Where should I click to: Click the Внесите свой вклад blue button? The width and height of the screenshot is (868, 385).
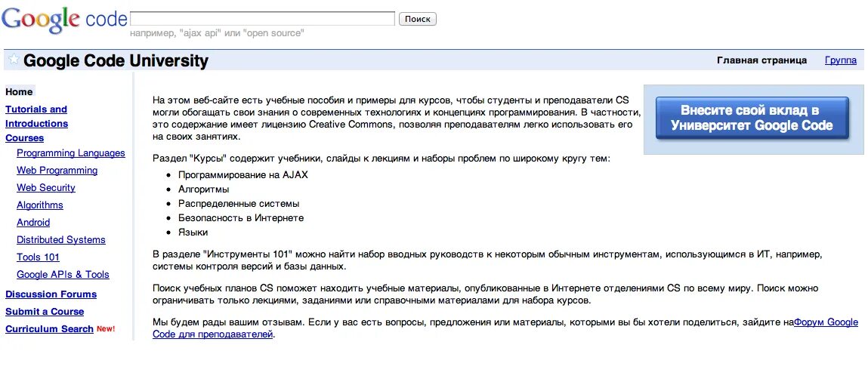coord(752,118)
